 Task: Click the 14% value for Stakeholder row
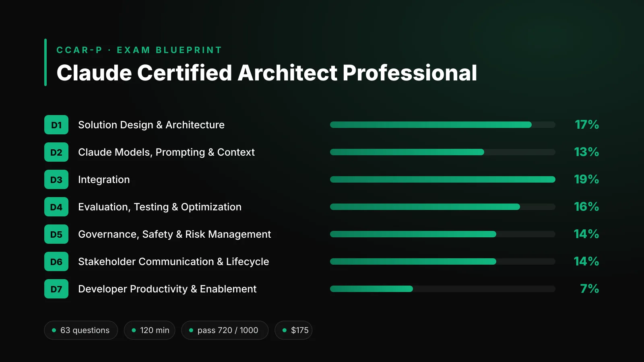586,261
